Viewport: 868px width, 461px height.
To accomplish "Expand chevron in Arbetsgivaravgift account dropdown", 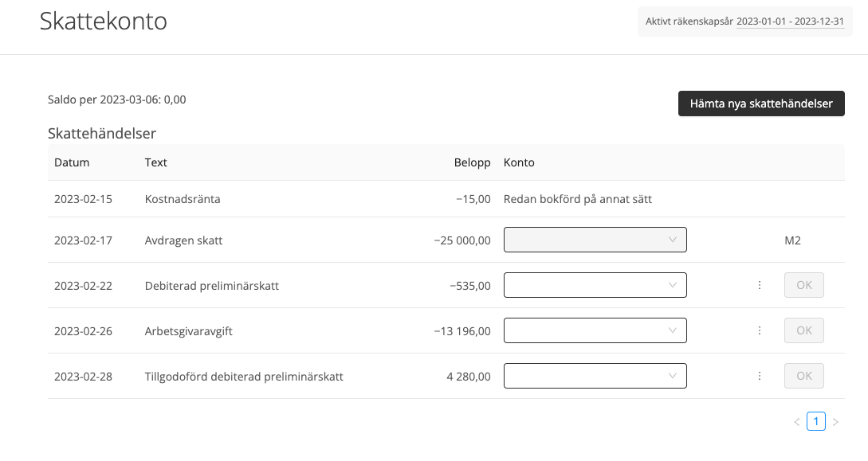I will pos(673,330).
